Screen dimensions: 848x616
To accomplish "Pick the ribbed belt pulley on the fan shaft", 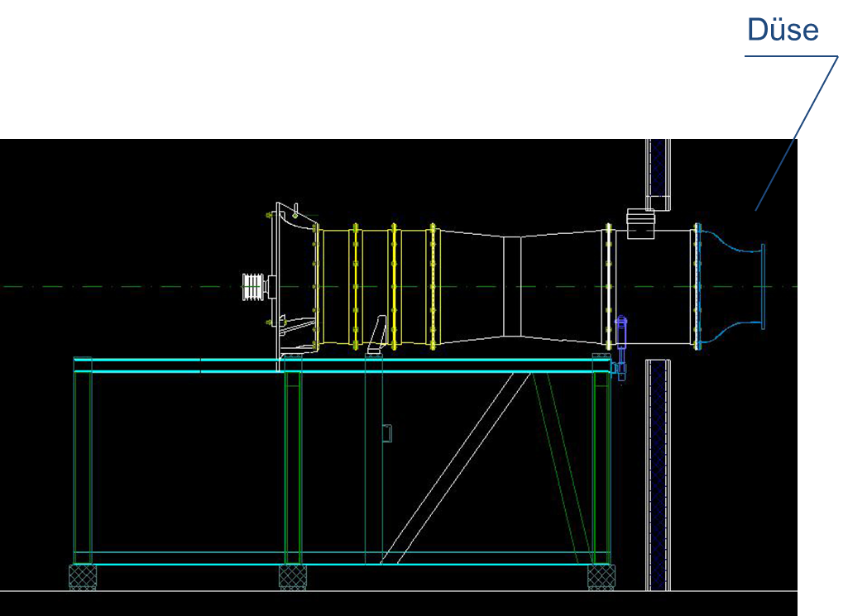I will 252,286.
